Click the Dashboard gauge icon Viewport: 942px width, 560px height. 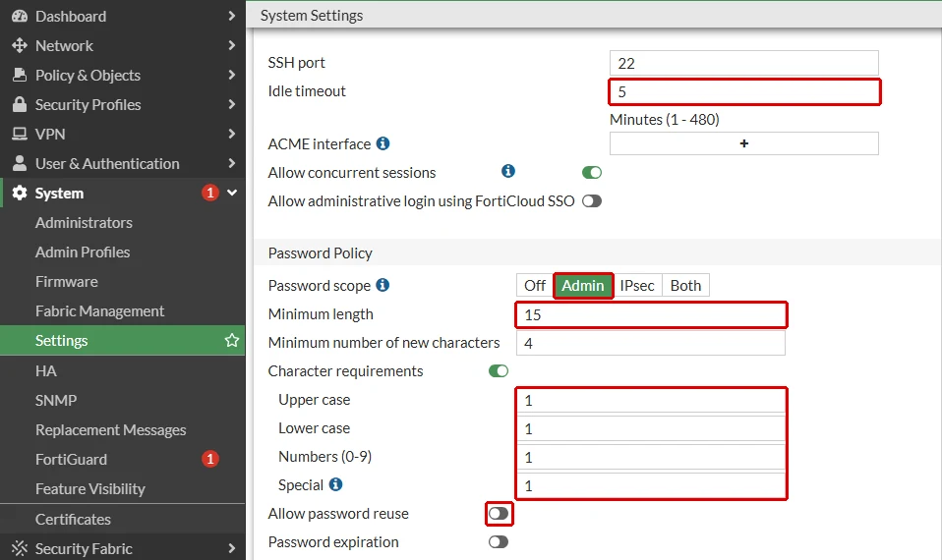tap(20, 16)
